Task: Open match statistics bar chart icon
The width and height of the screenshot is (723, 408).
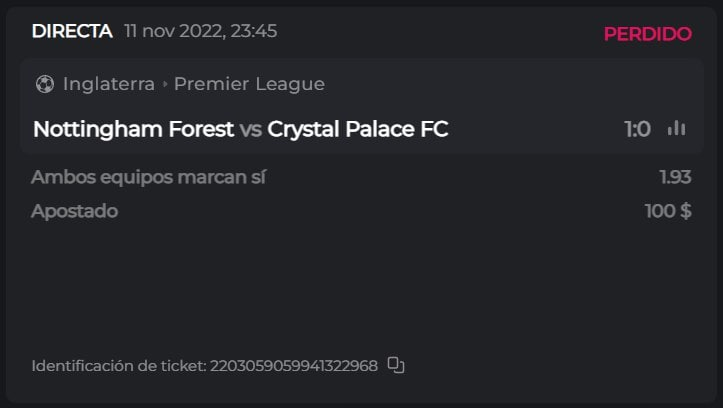Action: coord(677,129)
